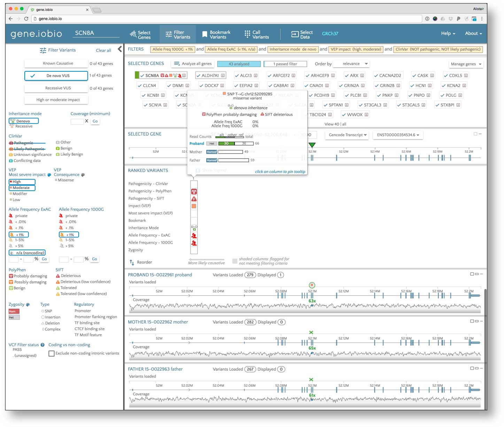Image resolution: width=504 pixels, height=427 pixels.
Task: Enable Exclude non-coding intronic variants checkbox
Action: click(52, 354)
